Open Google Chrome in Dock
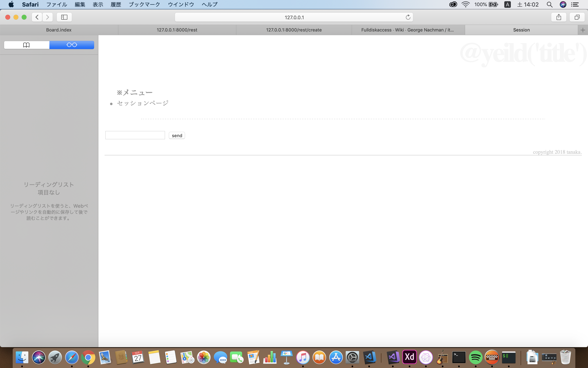The height and width of the screenshot is (368, 588). tap(88, 357)
